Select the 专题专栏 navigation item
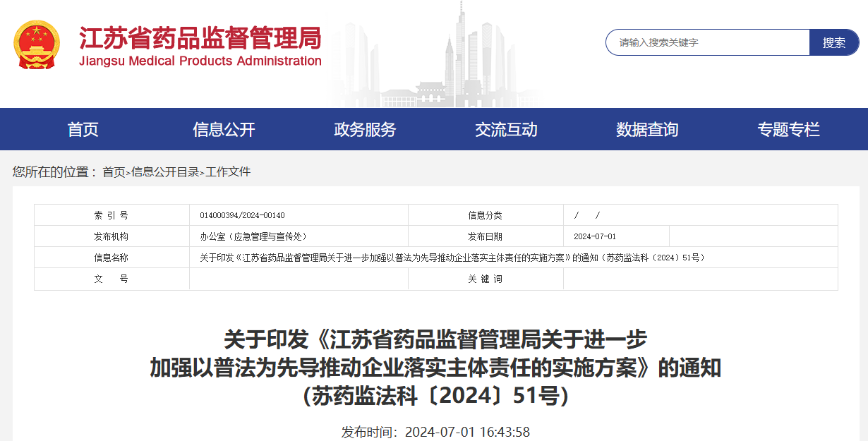The image size is (868, 441). click(788, 130)
